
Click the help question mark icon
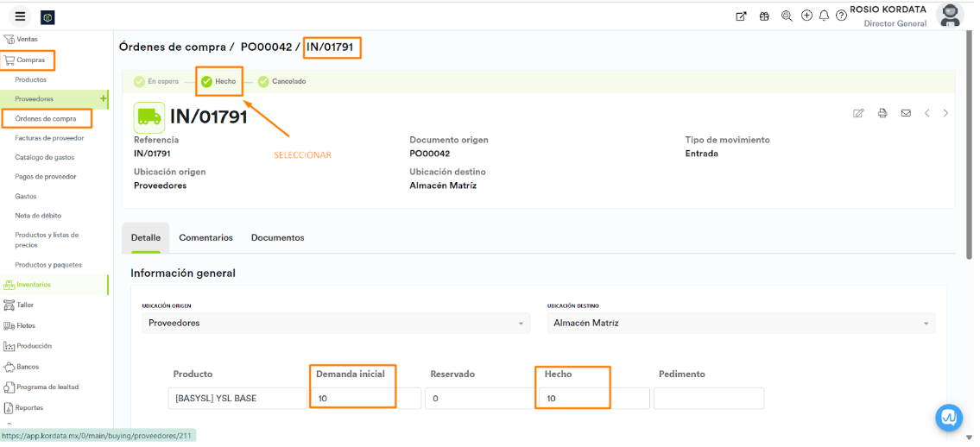click(841, 16)
